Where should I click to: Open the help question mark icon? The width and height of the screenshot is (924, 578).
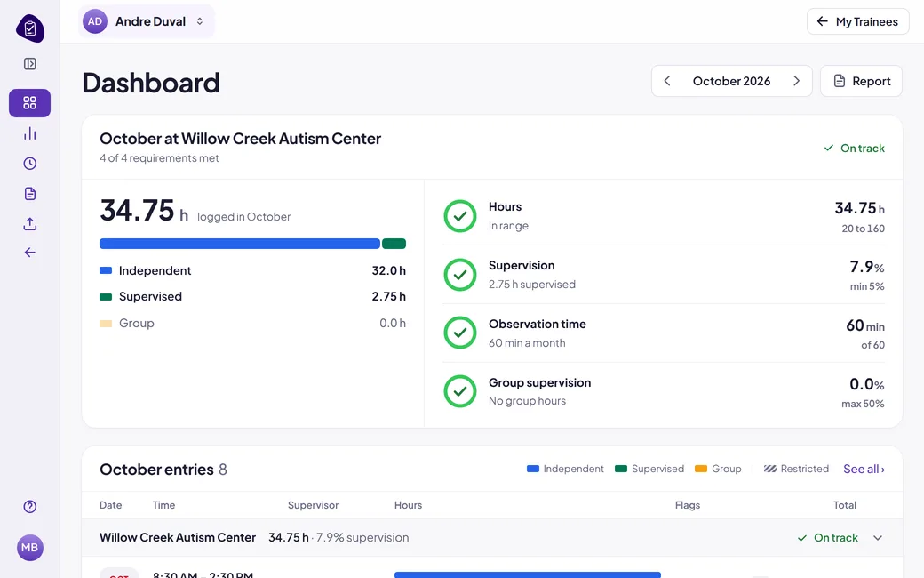30,507
